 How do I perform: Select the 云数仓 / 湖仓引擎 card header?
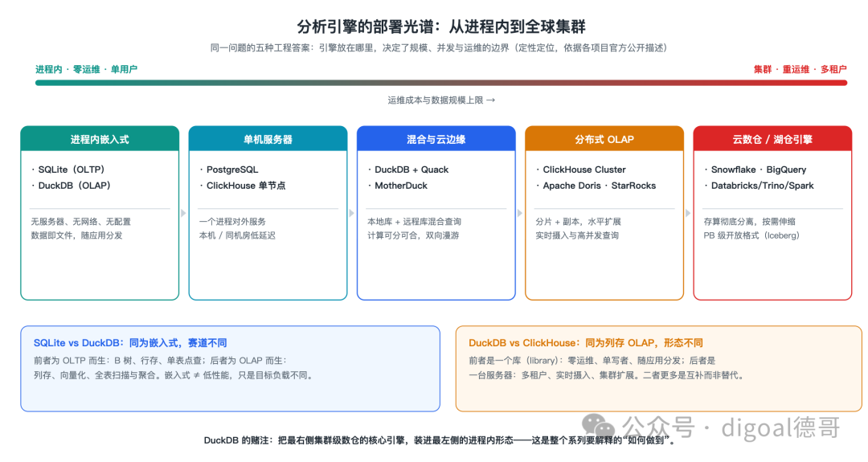pyautogui.click(x=773, y=139)
